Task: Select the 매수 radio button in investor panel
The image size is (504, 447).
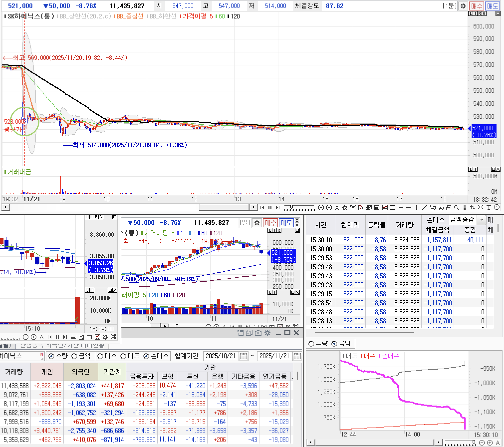Action: coord(101,356)
